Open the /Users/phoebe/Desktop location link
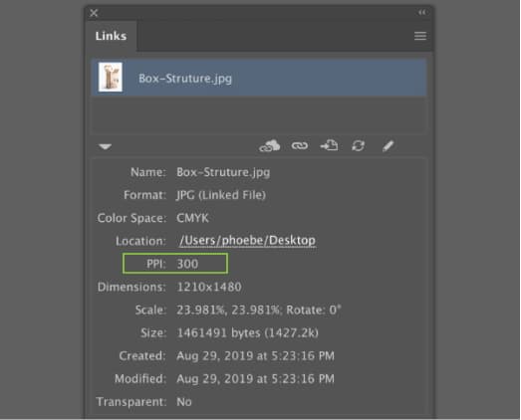Image resolution: width=521 pixels, height=420 pixels. click(247, 241)
